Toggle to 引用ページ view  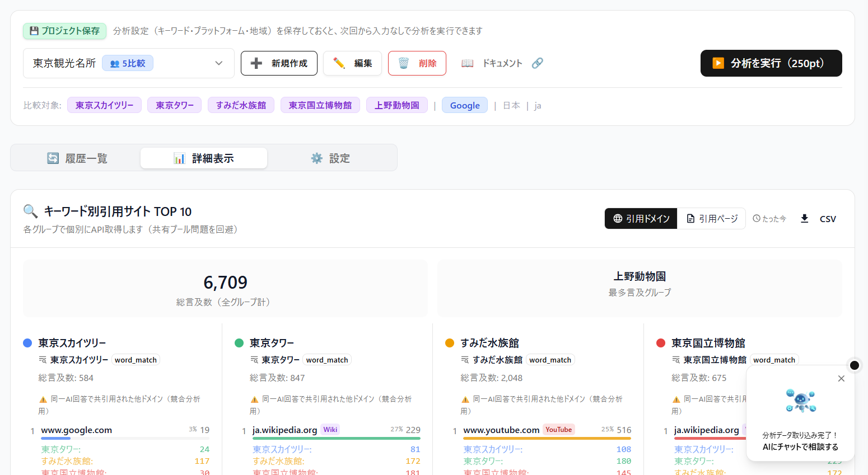pyautogui.click(x=712, y=219)
